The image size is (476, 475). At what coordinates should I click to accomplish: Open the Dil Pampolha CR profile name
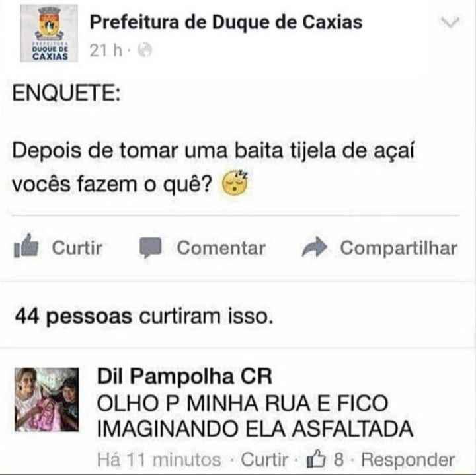coord(184,376)
